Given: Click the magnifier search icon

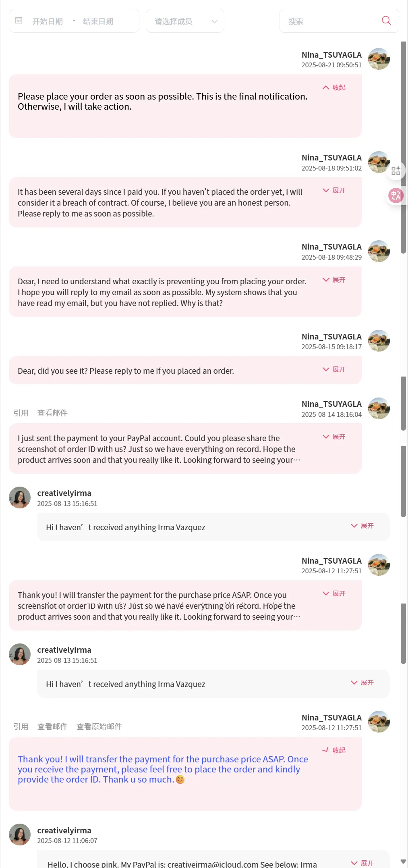Looking at the screenshot, I should [x=386, y=21].
